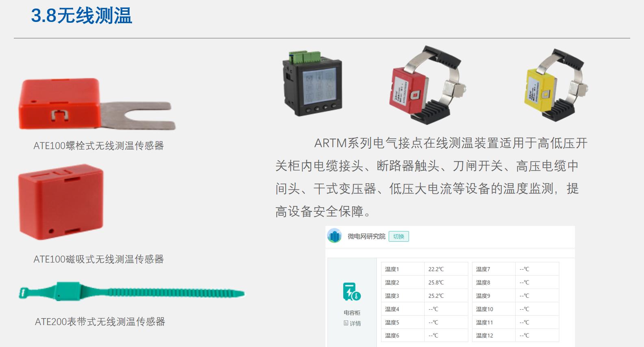Select the 温度6 row label
The width and height of the screenshot is (644, 347).
point(392,336)
